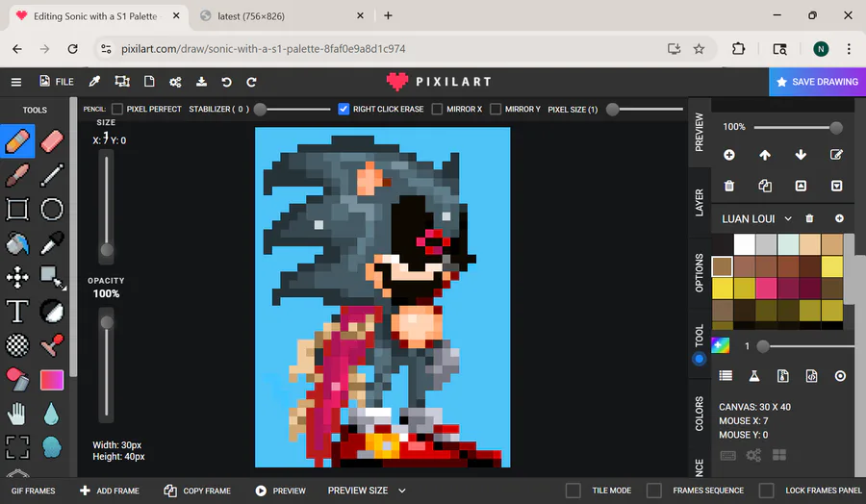Open the settings gears in top toolbar
Screen dimensions: 866x504
pyautogui.click(x=175, y=83)
